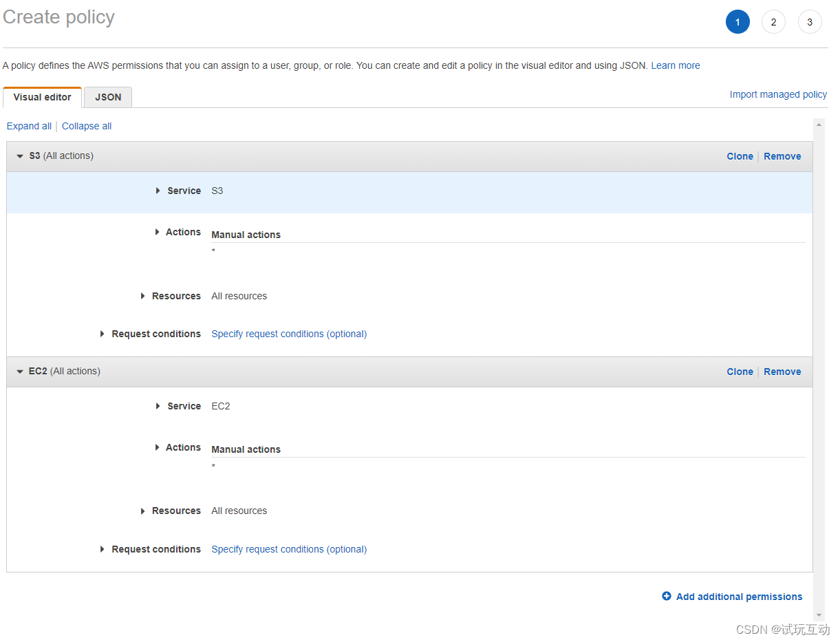Click Manual actions heading in S3 block

(x=246, y=235)
